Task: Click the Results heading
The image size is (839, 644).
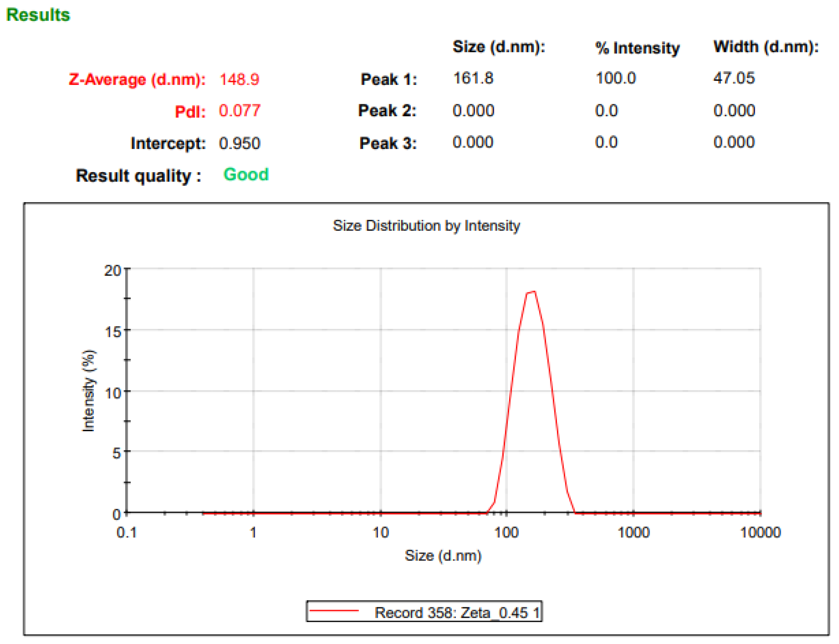Action: pyautogui.click(x=38, y=15)
